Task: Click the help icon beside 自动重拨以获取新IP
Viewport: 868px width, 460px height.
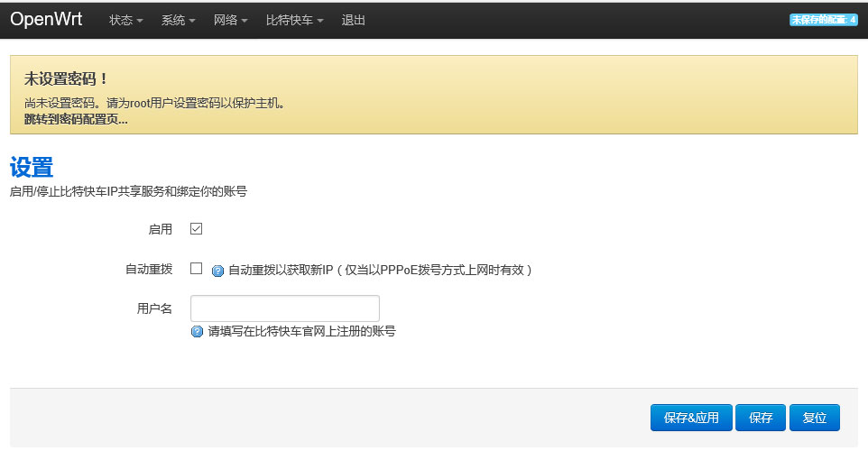Action: (218, 271)
